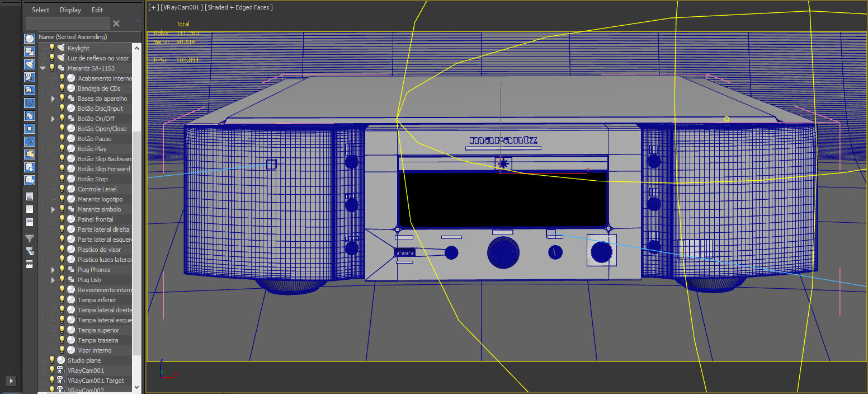Click the play arrow button at far left
This screenshot has width=868, height=394.
pos(11,381)
